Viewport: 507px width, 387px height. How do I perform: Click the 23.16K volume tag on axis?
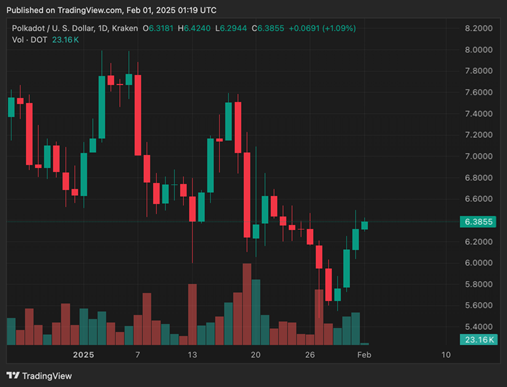pyautogui.click(x=479, y=340)
